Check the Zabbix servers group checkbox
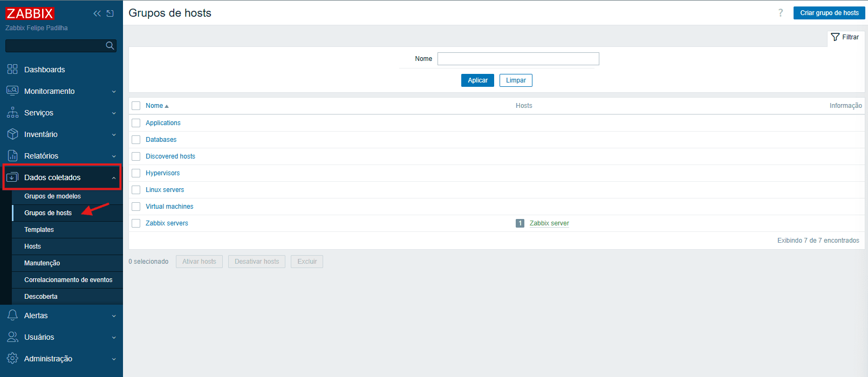 pyautogui.click(x=136, y=223)
